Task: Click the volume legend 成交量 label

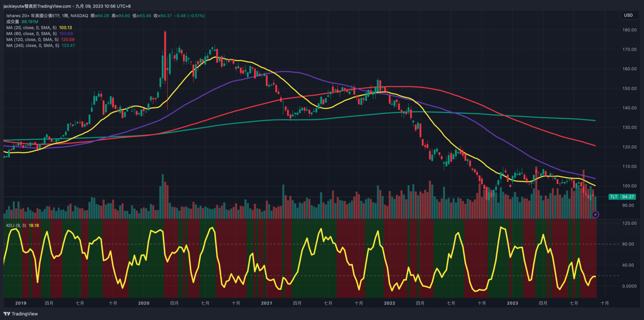Action: [12, 22]
